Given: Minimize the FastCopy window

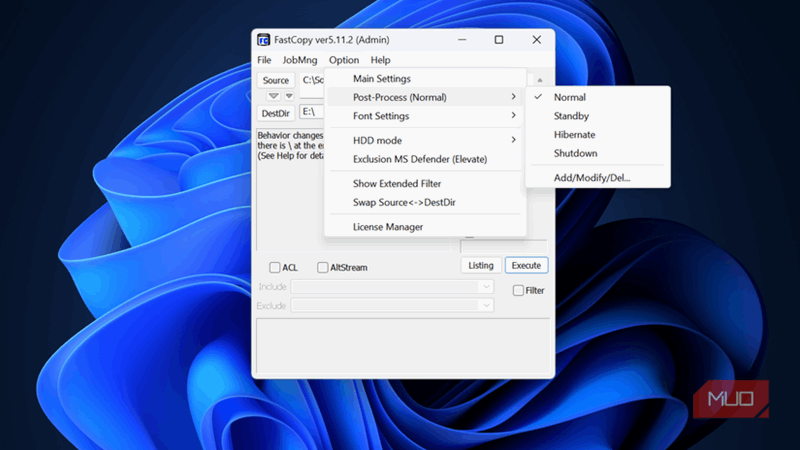Looking at the screenshot, I should 462,40.
